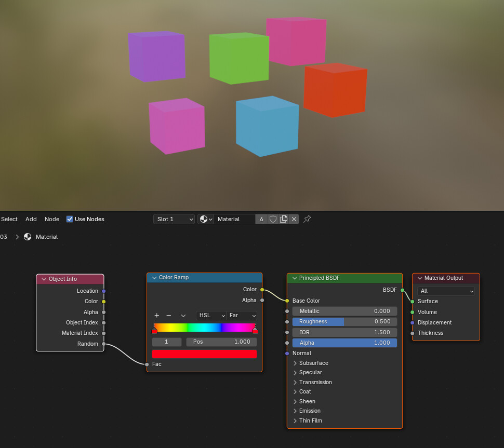Click the Object Index output socket

click(x=104, y=323)
